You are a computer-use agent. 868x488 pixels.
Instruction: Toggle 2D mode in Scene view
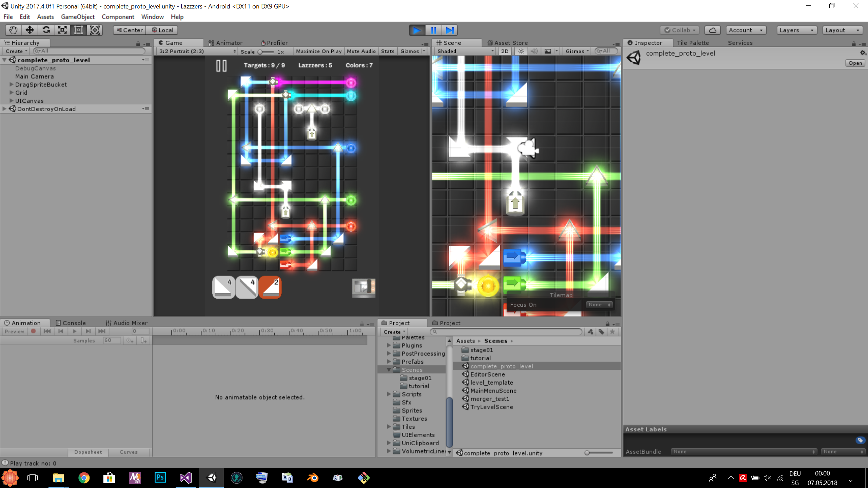pyautogui.click(x=505, y=51)
